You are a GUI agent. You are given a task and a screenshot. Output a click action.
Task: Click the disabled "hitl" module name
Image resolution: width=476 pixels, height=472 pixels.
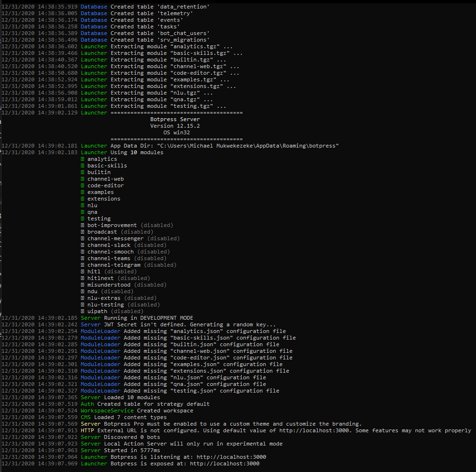(94, 271)
